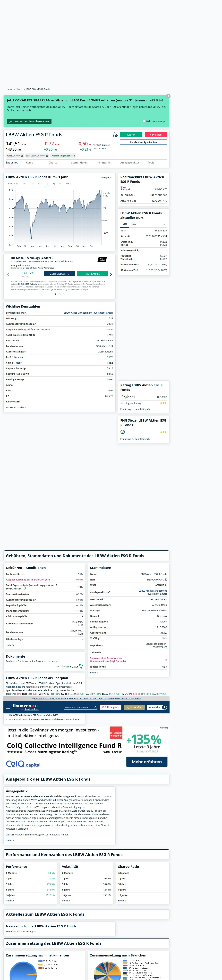222x980 pixels.
Task: Switch to the Charts tab
Action: pyautogui.click(x=53, y=163)
